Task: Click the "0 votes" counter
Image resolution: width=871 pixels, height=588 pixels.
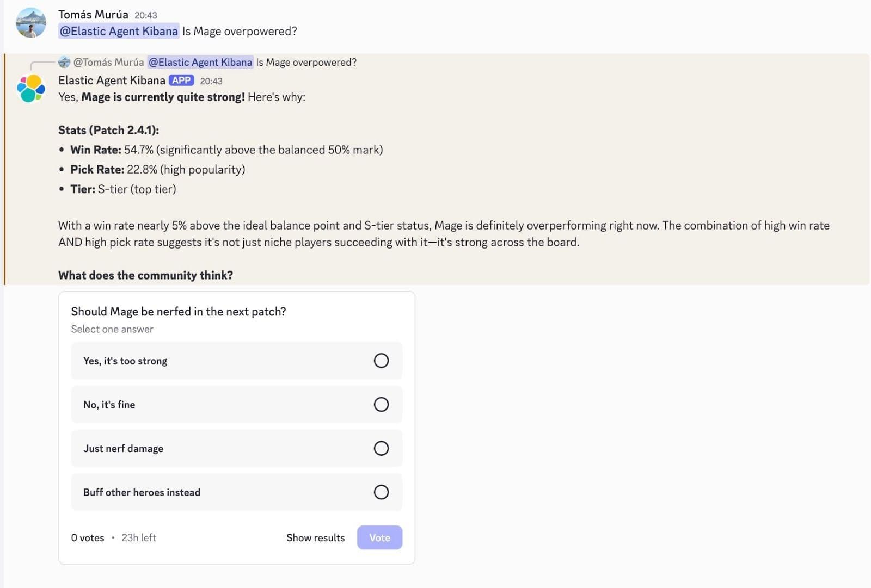Action: [87, 537]
